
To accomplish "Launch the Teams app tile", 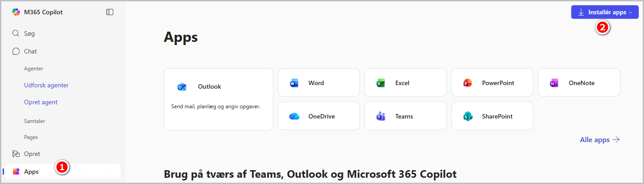I will click(405, 116).
